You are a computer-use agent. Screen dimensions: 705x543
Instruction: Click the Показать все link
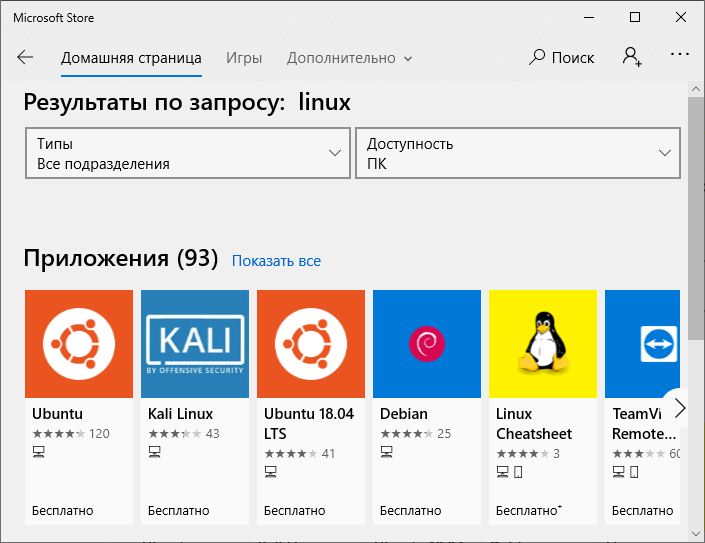click(x=276, y=261)
